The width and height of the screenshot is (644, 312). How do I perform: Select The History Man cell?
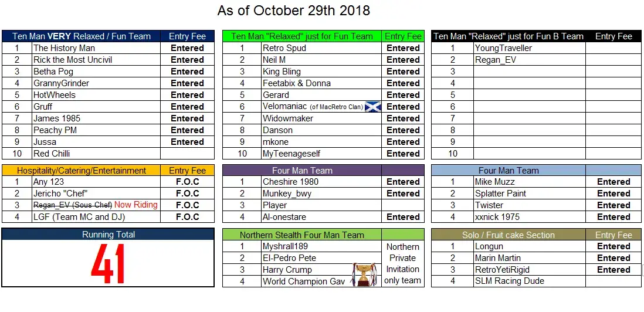97,48
